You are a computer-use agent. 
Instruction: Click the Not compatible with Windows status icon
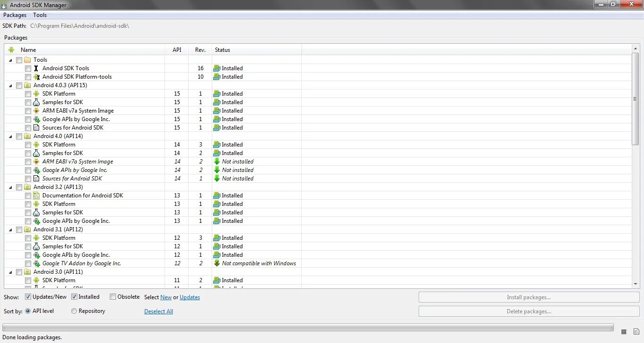coord(217,263)
